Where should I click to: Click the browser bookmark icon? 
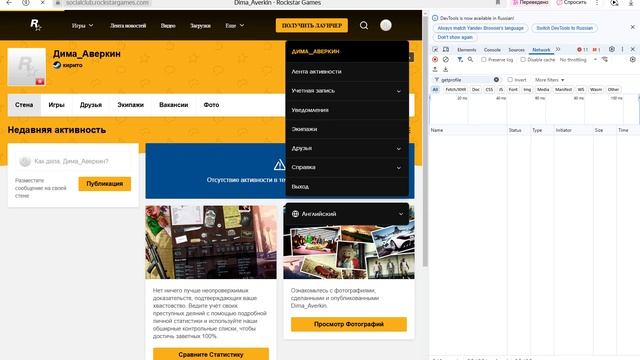[x=498, y=2]
